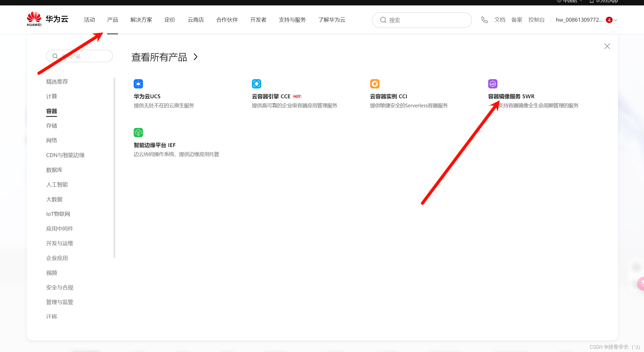Click the 文档 link

500,20
